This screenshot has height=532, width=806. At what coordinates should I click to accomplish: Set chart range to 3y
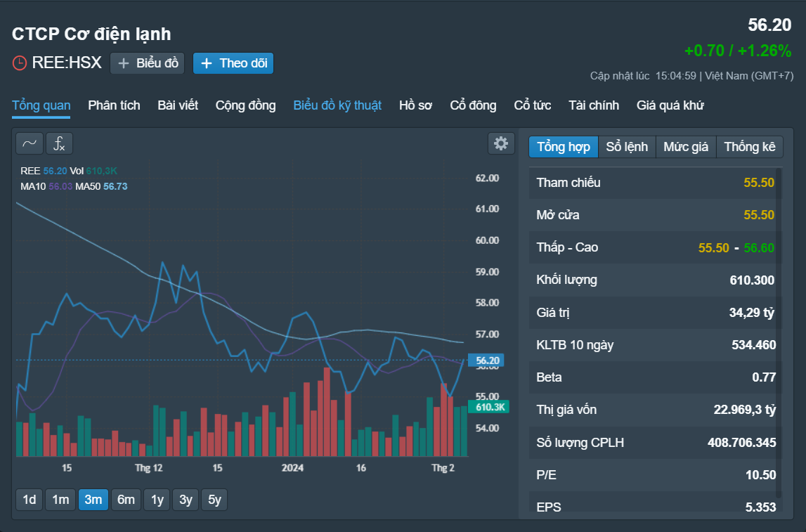click(186, 500)
